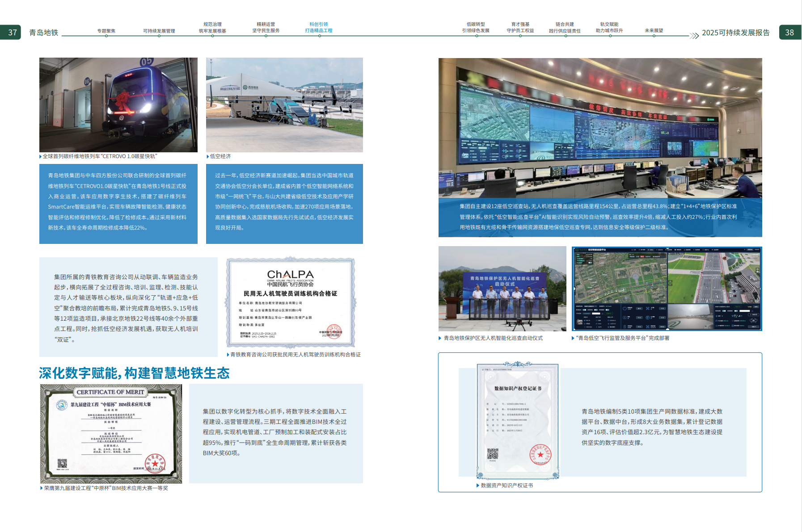
Task: Open the CETROVO carbon fiber train photo
Action: click(x=118, y=105)
